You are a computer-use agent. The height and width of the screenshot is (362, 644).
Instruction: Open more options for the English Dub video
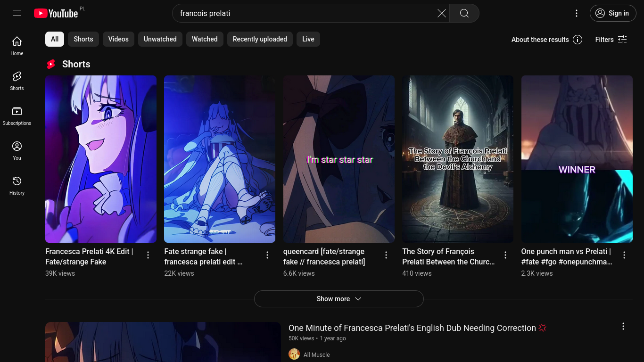pos(623,326)
